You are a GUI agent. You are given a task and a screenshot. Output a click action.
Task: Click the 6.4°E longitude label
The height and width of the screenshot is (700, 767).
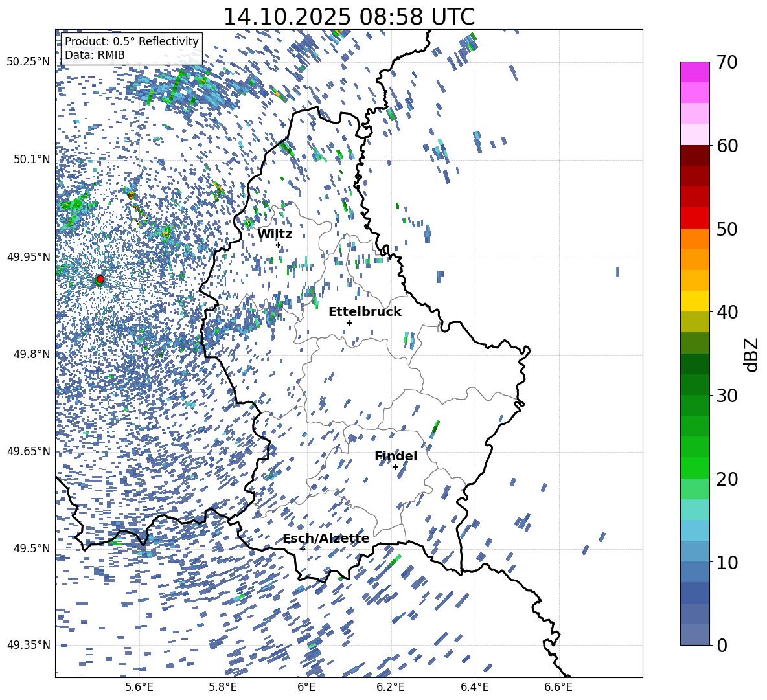click(474, 687)
